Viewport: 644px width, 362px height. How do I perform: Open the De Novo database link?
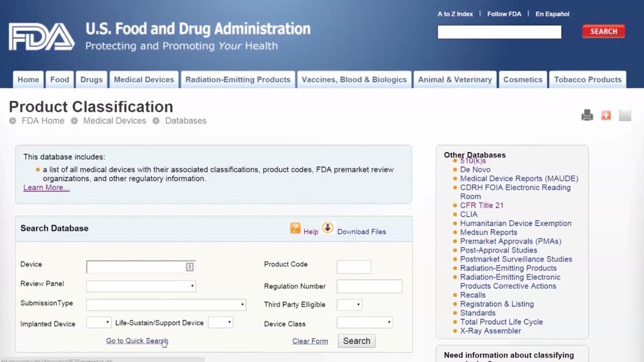click(x=475, y=170)
